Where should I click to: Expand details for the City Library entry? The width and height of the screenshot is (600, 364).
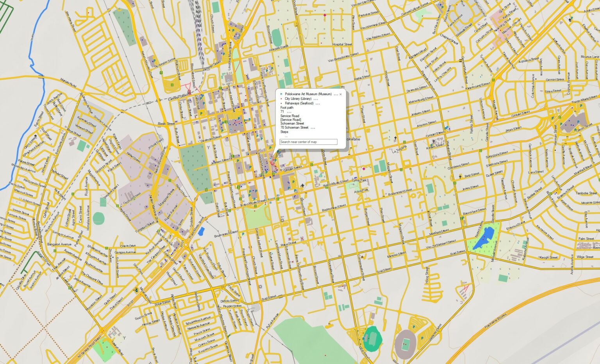click(316, 99)
